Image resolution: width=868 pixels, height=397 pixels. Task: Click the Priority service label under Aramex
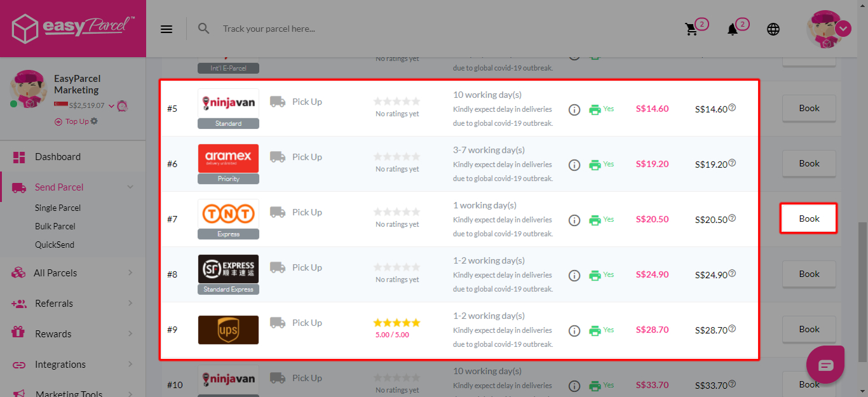coord(228,179)
